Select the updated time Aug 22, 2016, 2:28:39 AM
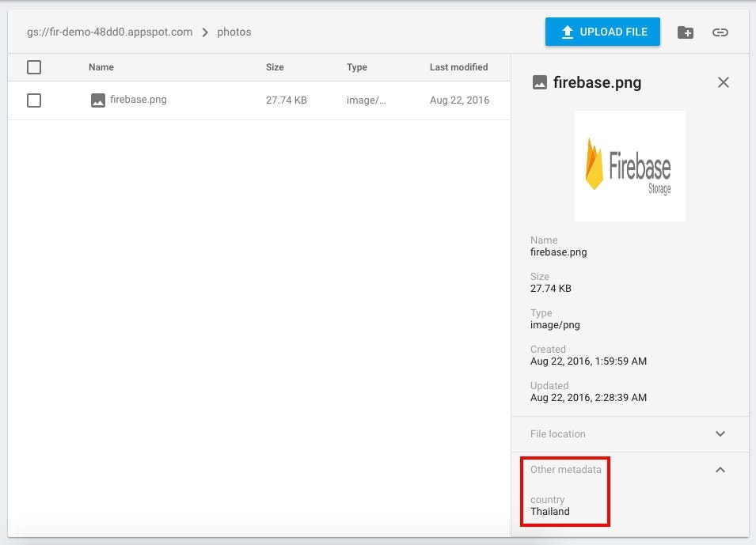The image size is (756, 545). point(588,398)
